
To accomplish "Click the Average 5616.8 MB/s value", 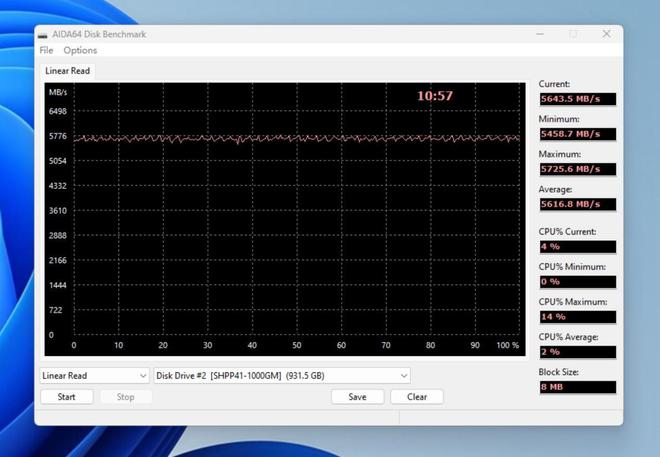I will [x=578, y=204].
